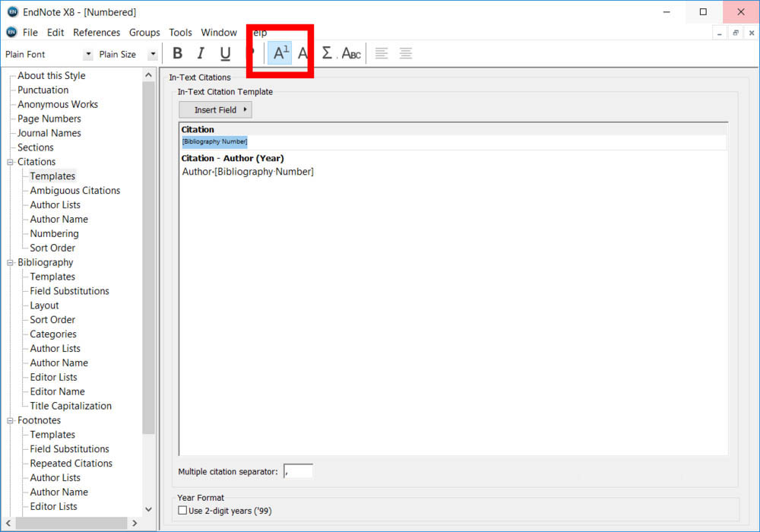
Task: Open the Plain Font dropdown
Action: click(88, 55)
